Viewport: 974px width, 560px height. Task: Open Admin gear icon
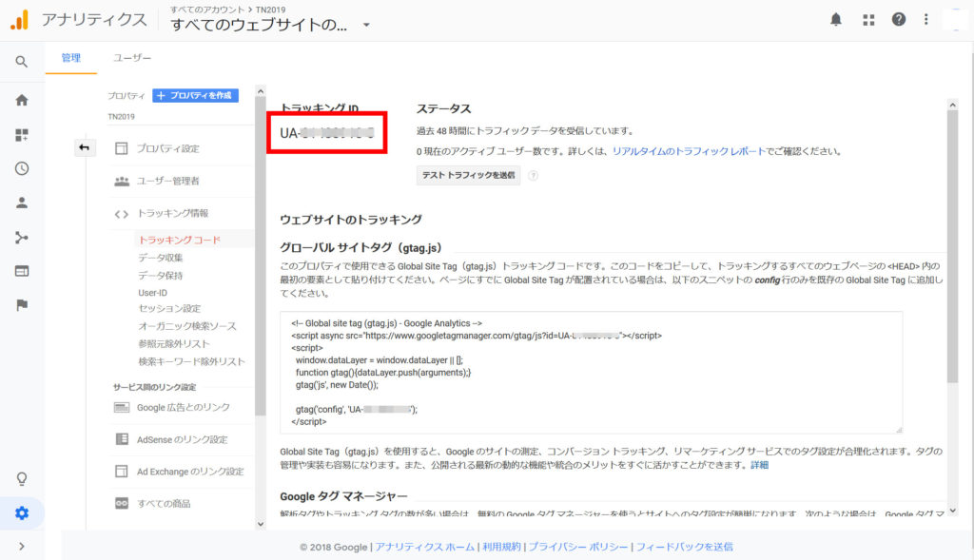pyautogui.click(x=22, y=512)
